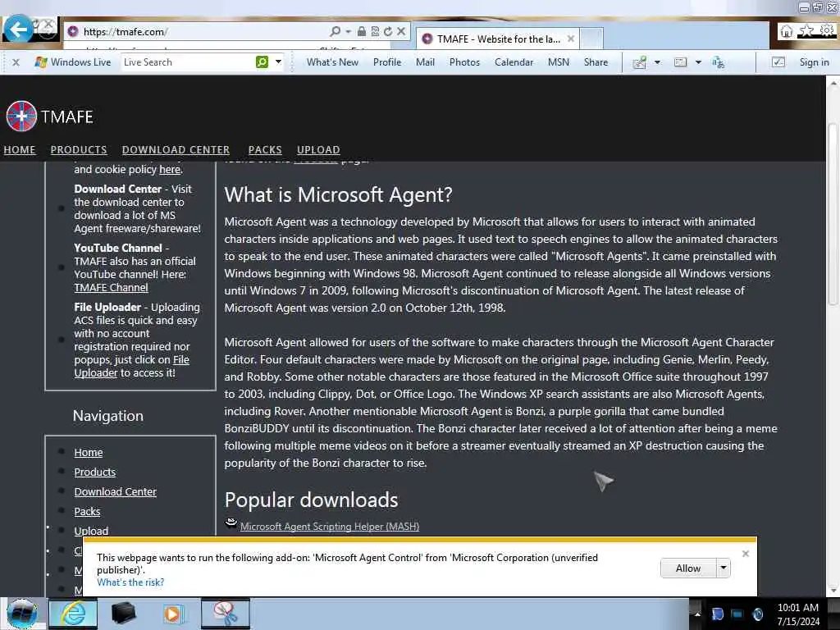Refresh the page with the reload icon
840x630 pixels.
pos(388,32)
